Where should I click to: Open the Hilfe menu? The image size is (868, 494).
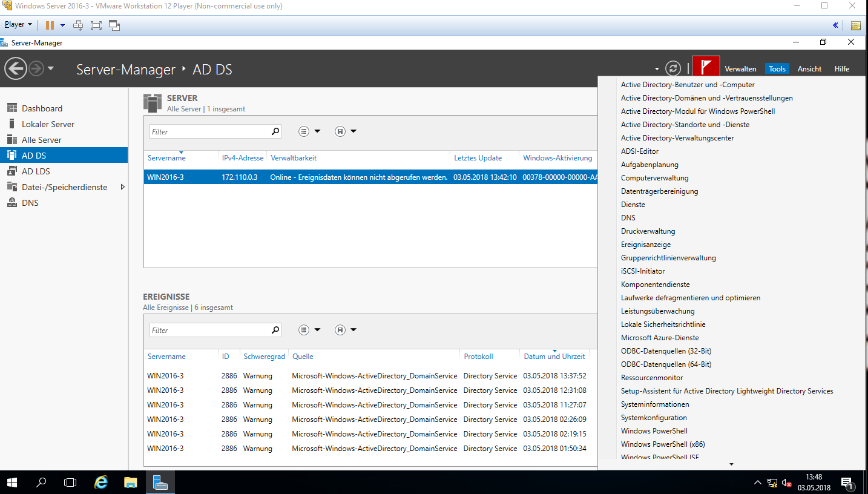[842, 69]
